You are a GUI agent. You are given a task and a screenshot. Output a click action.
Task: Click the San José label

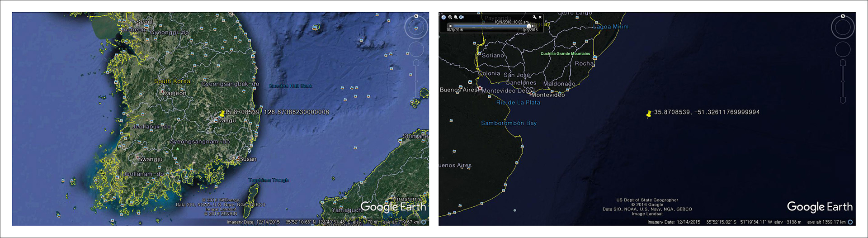point(517,75)
